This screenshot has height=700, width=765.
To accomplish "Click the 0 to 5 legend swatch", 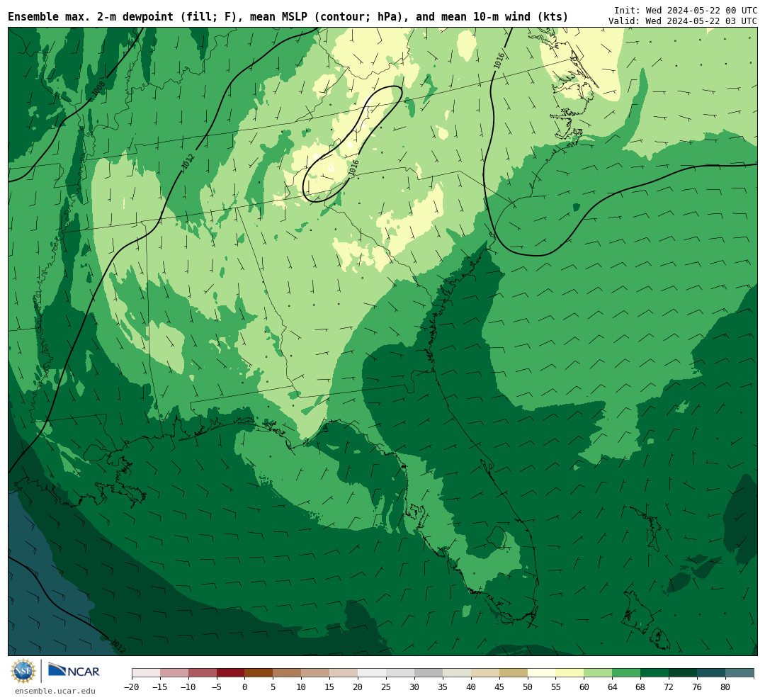I will click(x=259, y=673).
